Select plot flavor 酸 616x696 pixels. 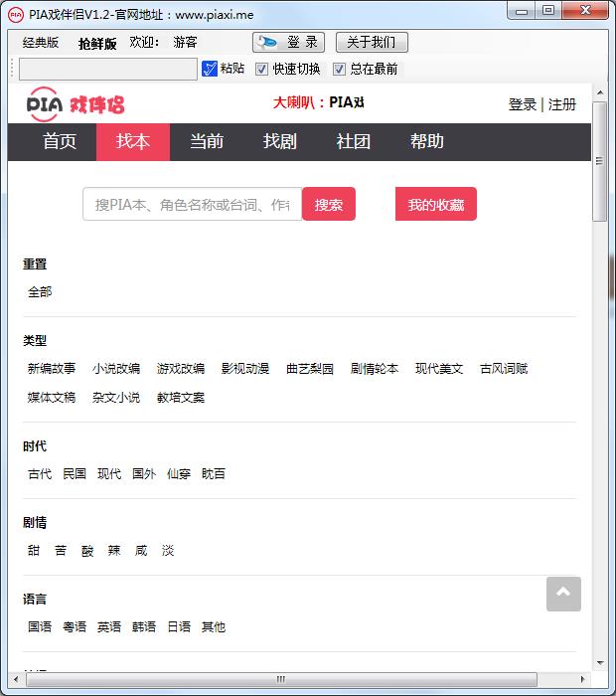point(87,551)
